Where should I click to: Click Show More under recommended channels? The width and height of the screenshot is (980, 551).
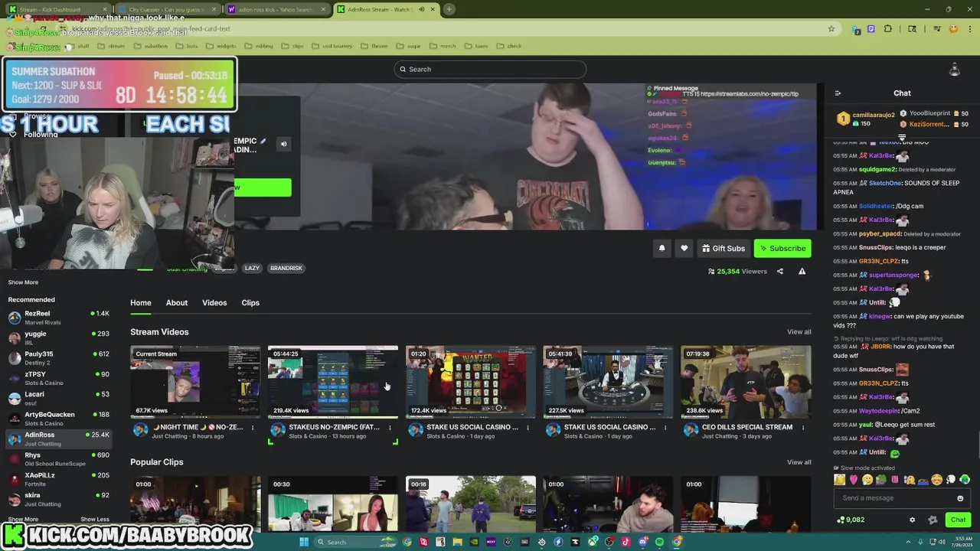(x=23, y=520)
